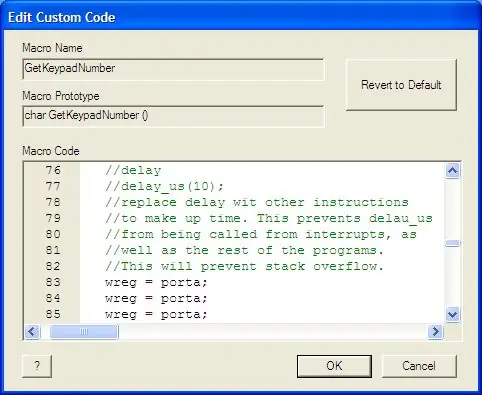482x395 pixels.
Task: Click the horizontal scrollbar track right of thumb
Action: 273,331
